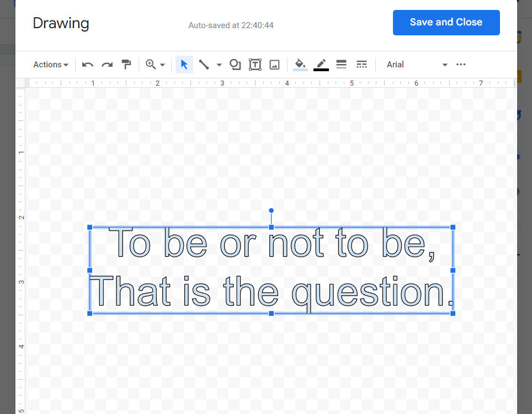Set Border weight option

pyautogui.click(x=341, y=65)
